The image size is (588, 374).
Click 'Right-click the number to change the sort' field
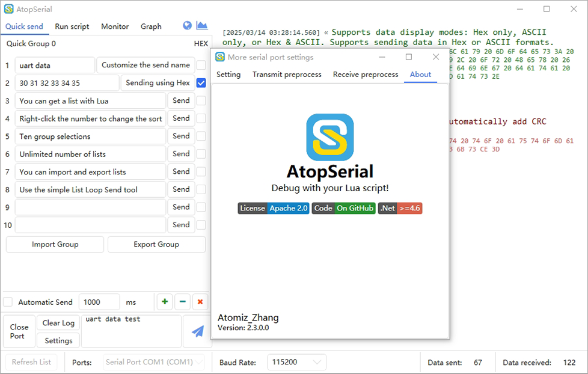[90, 118]
